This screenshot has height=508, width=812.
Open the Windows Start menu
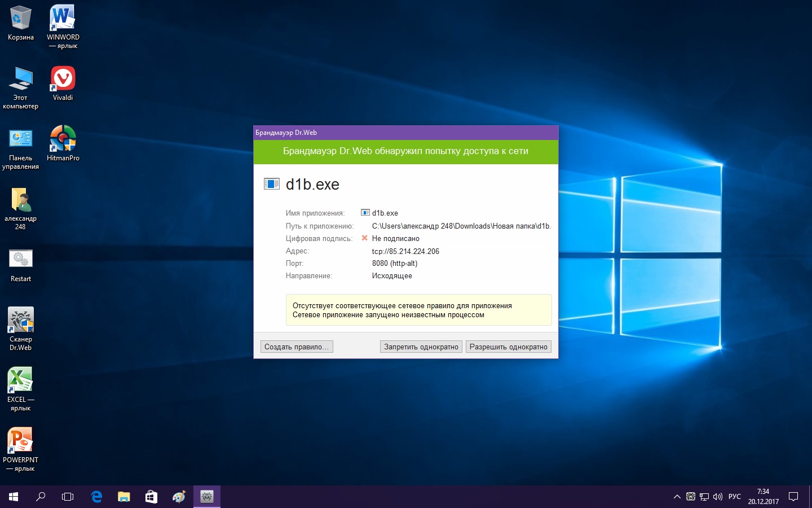click(14, 497)
